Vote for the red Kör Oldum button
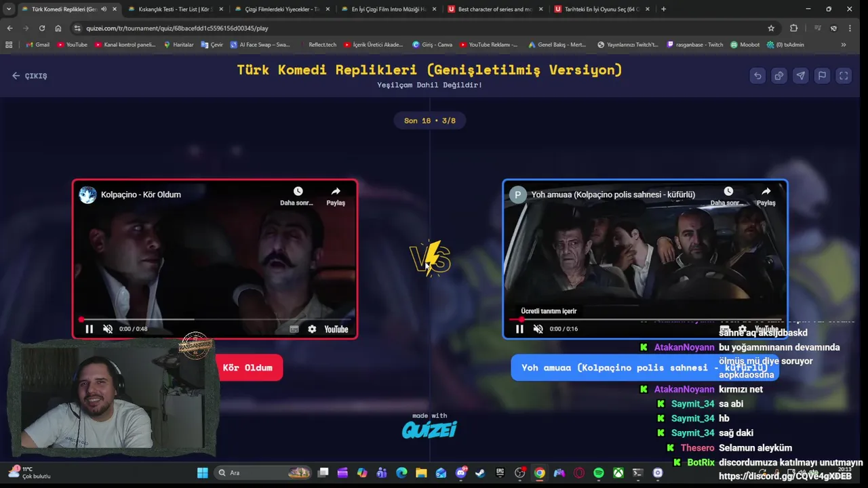This screenshot has width=868, height=488. (248, 367)
